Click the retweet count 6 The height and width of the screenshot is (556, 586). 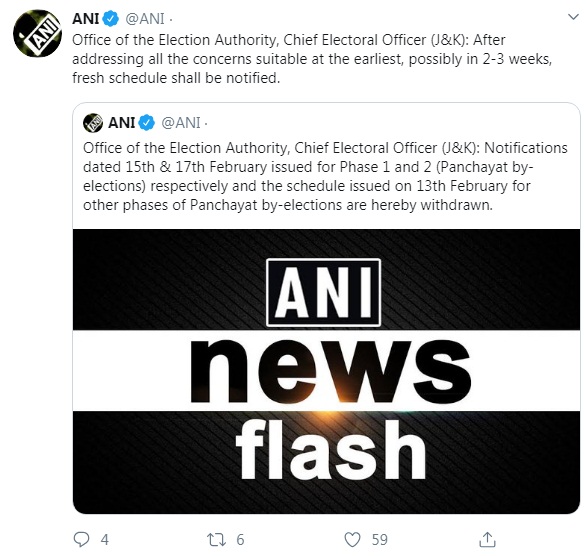[240, 540]
